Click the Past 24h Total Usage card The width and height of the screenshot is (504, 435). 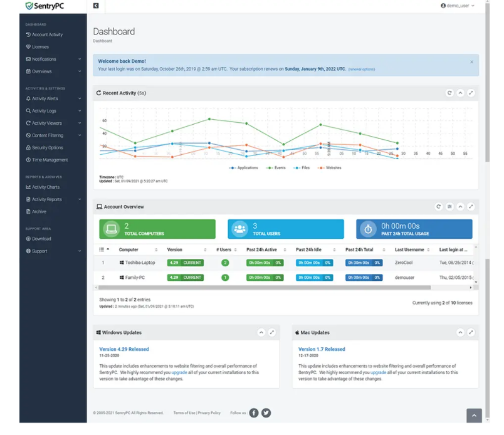[414, 229]
